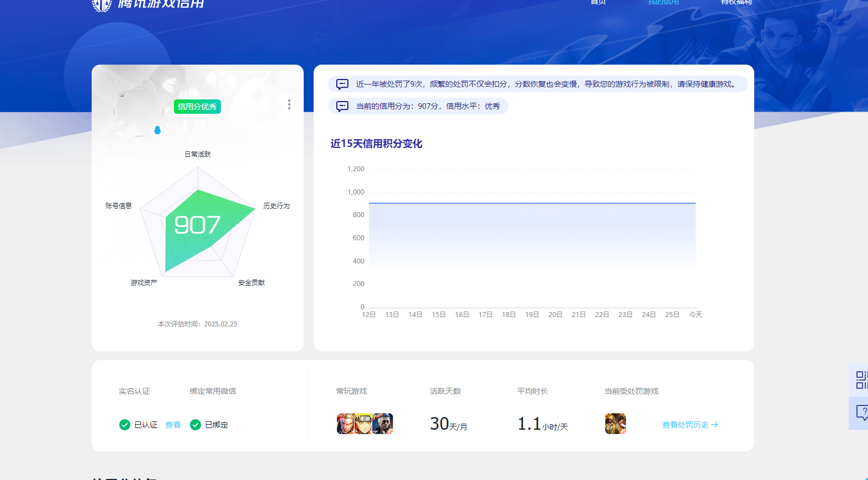The height and width of the screenshot is (480, 868).
Task: Click the arrow icon after 查看处罚历史
Action: tap(714, 425)
